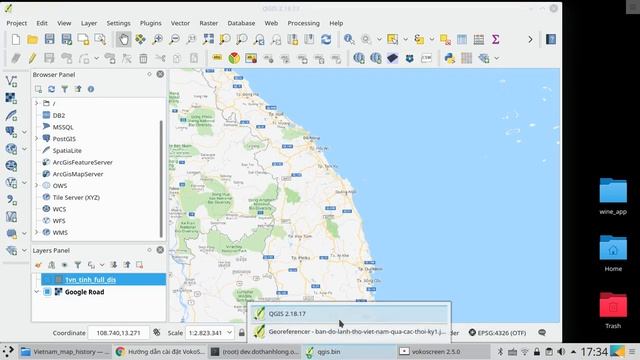Image resolution: width=640 pixels, height=360 pixels.
Task: Select the Identify Features tool
Action: click(349, 39)
